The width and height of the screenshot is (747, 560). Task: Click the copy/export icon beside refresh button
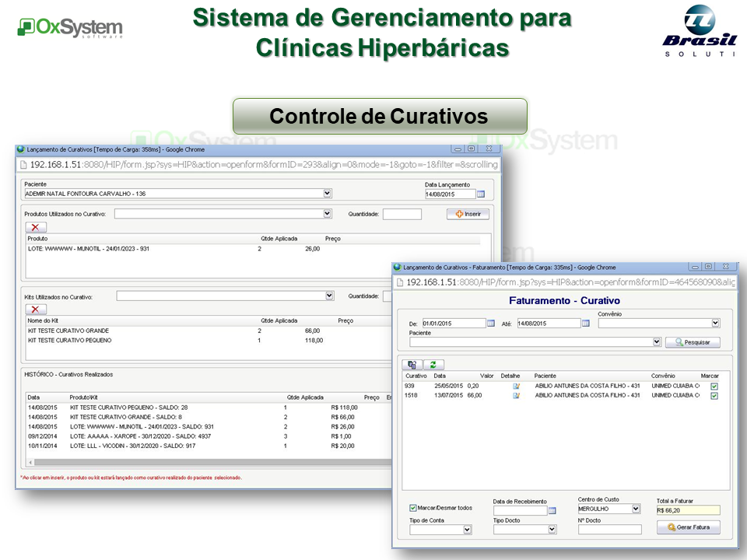[412, 364]
